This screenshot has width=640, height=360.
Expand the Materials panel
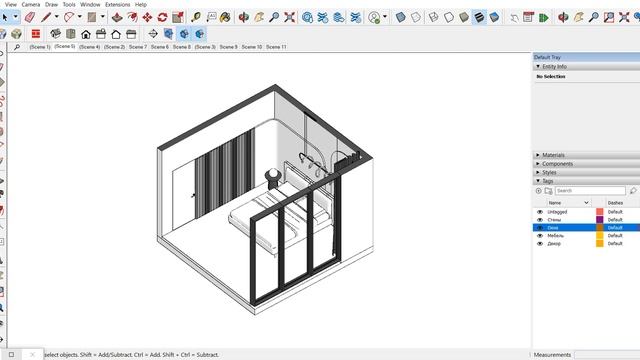(538, 155)
